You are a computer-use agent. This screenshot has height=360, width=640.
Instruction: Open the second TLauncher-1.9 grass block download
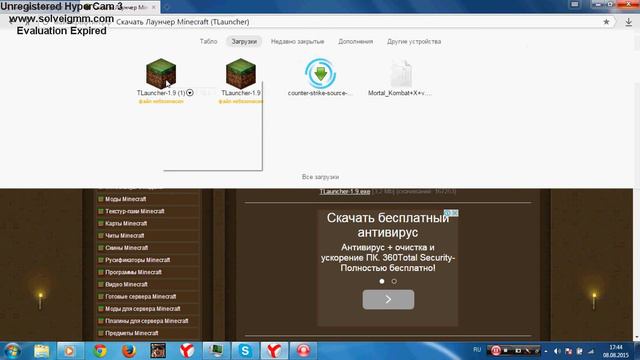click(x=241, y=74)
